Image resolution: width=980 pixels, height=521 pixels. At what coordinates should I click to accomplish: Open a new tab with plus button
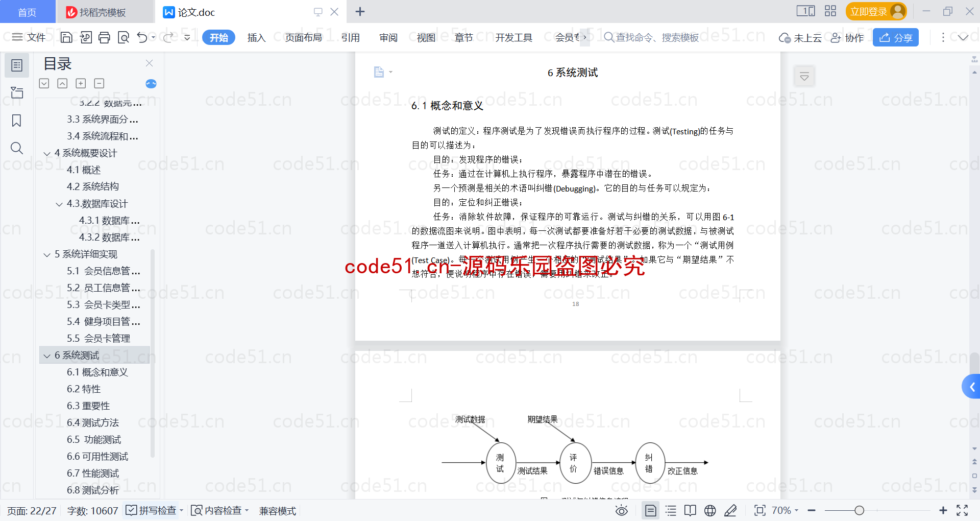pos(360,11)
